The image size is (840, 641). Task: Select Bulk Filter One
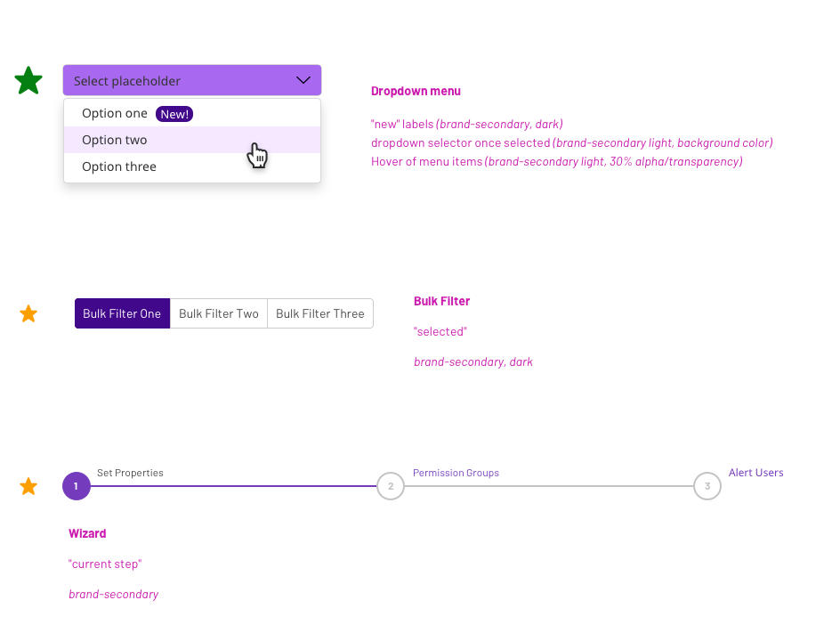point(122,313)
